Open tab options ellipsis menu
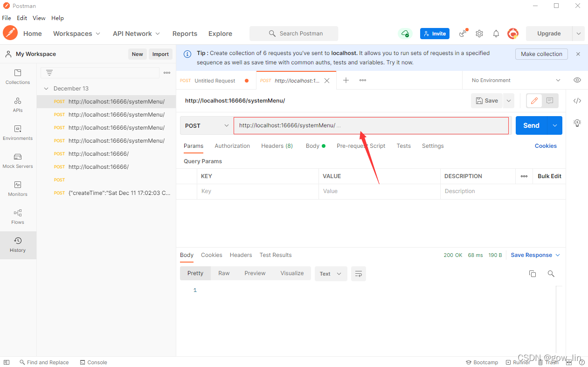Viewport: 588px width, 367px height. point(363,80)
